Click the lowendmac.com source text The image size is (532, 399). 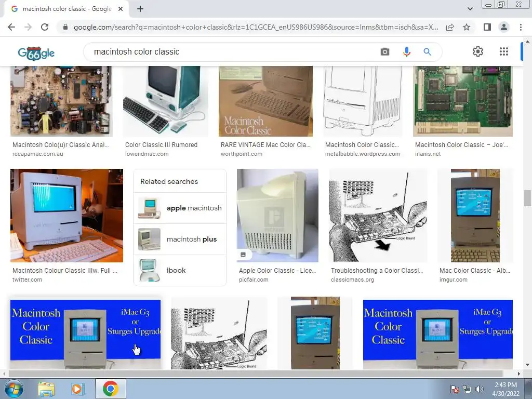pos(147,154)
